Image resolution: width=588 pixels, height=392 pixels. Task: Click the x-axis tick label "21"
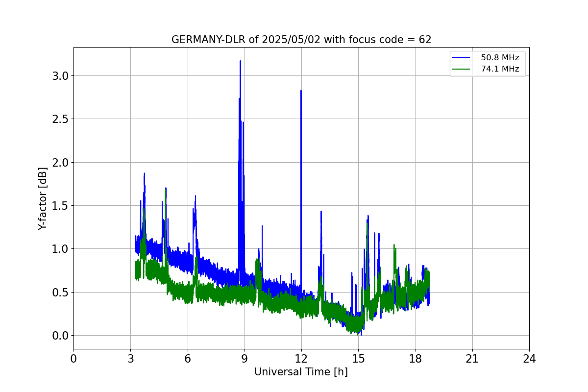coord(472,359)
